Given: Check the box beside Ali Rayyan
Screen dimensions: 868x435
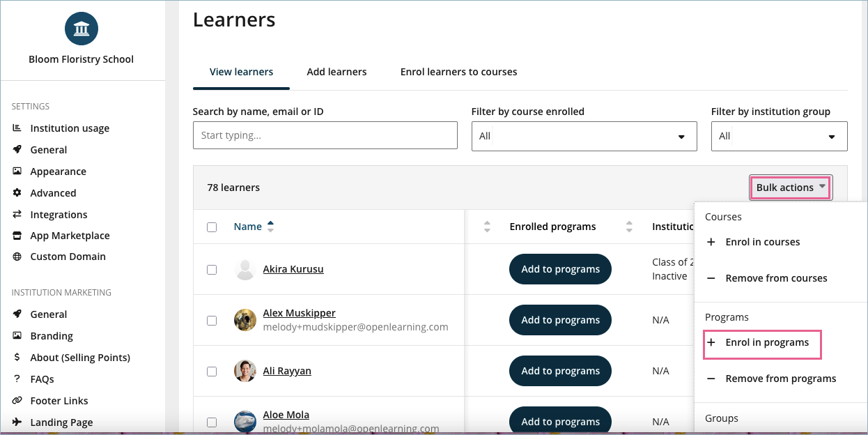Looking at the screenshot, I should [212, 372].
